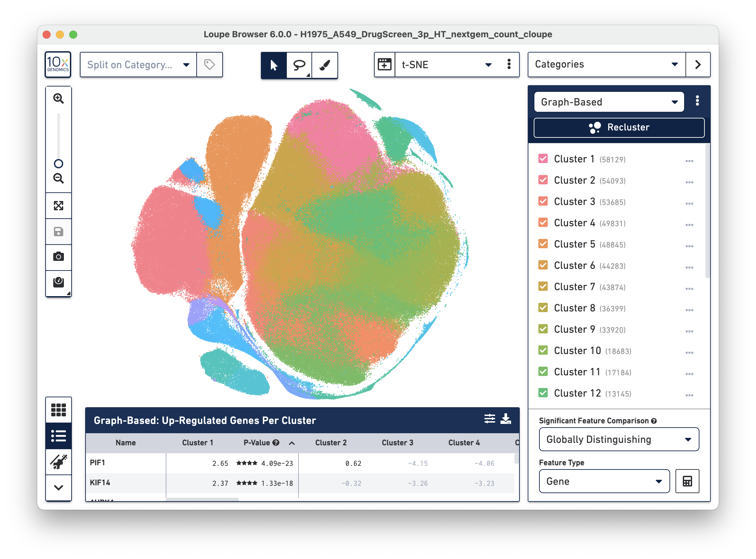Open Significant Feature Comparison dropdown
The height and width of the screenshot is (559, 756).
(618, 439)
